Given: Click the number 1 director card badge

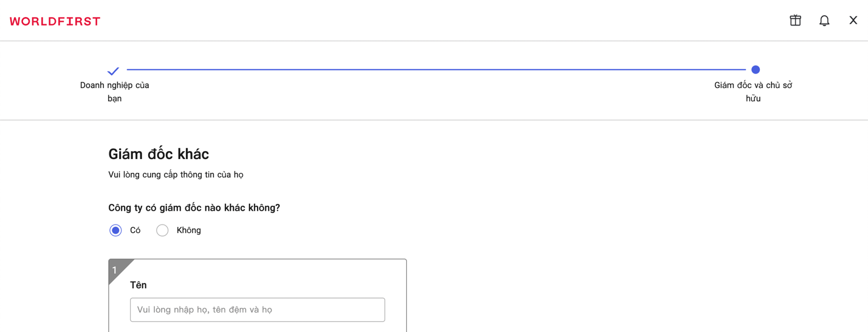Looking at the screenshot, I should point(115,269).
